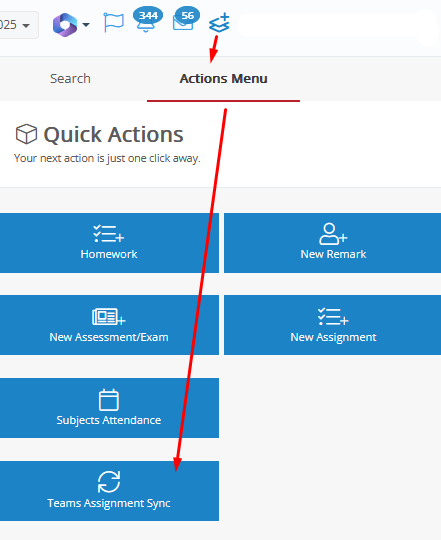441x540 pixels.
Task: Open Subjects Attendance action
Action: (109, 408)
